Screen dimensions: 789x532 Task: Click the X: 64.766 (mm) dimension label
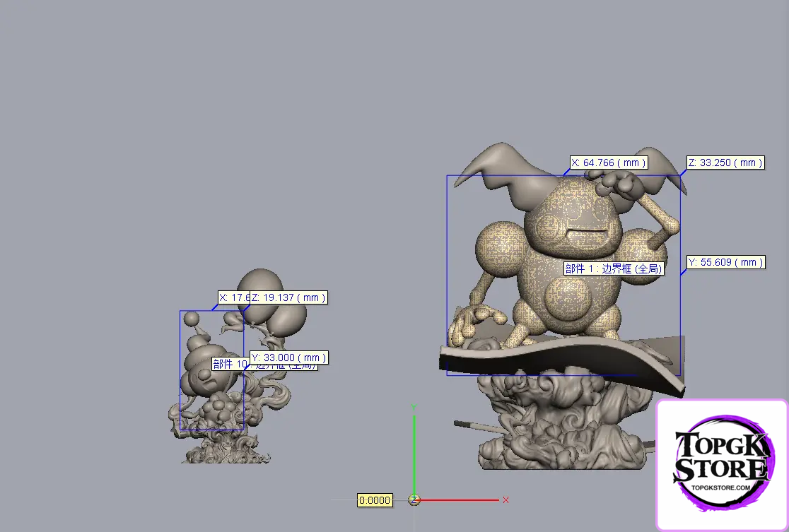pyautogui.click(x=609, y=162)
